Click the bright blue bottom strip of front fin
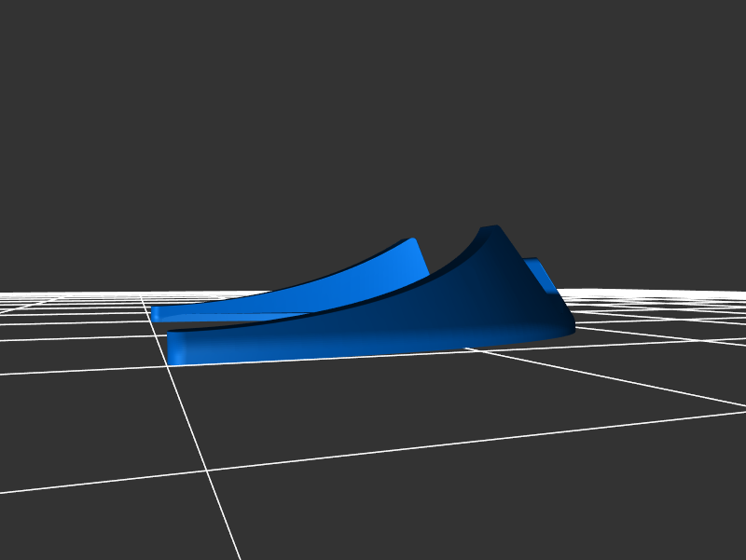746x560 pixels. (x=280, y=348)
